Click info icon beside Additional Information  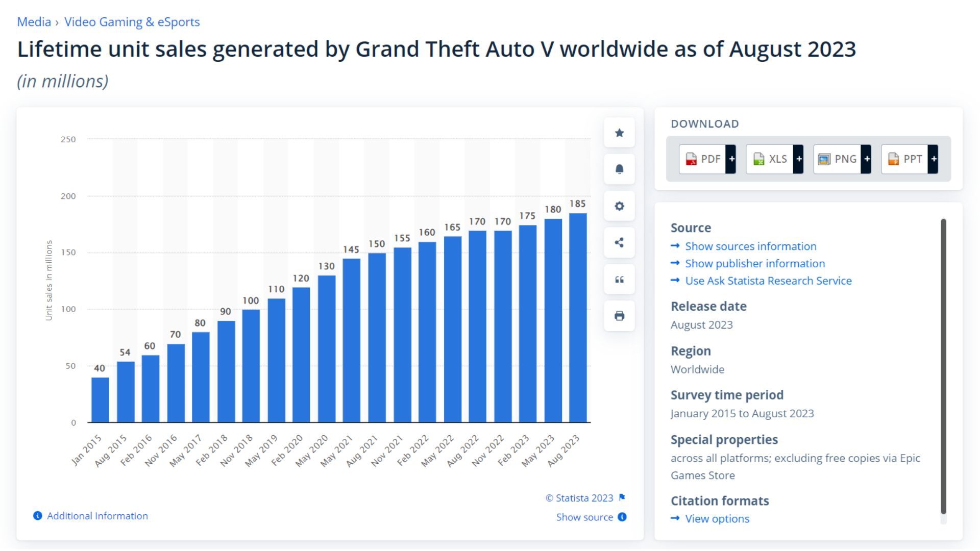(37, 516)
